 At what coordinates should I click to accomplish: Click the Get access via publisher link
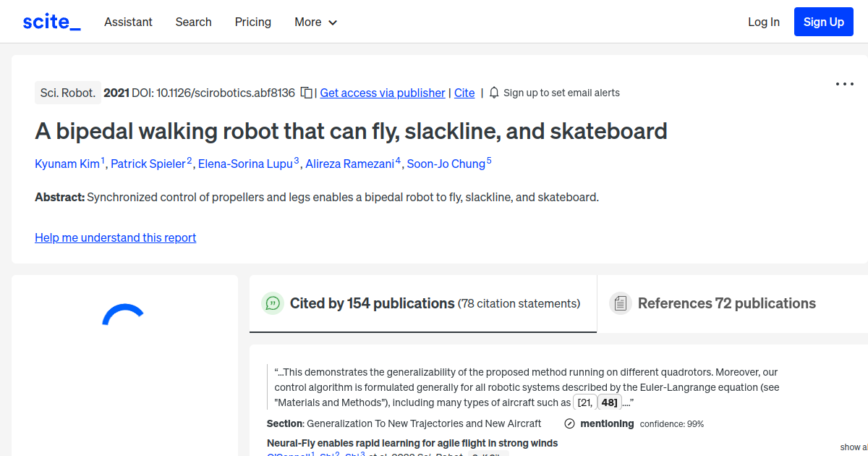pyautogui.click(x=382, y=93)
